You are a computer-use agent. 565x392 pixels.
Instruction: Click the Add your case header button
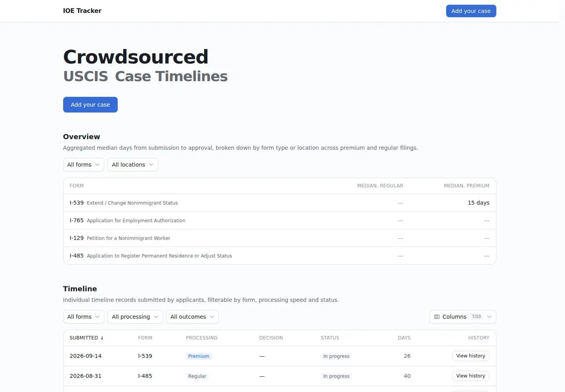click(x=471, y=11)
